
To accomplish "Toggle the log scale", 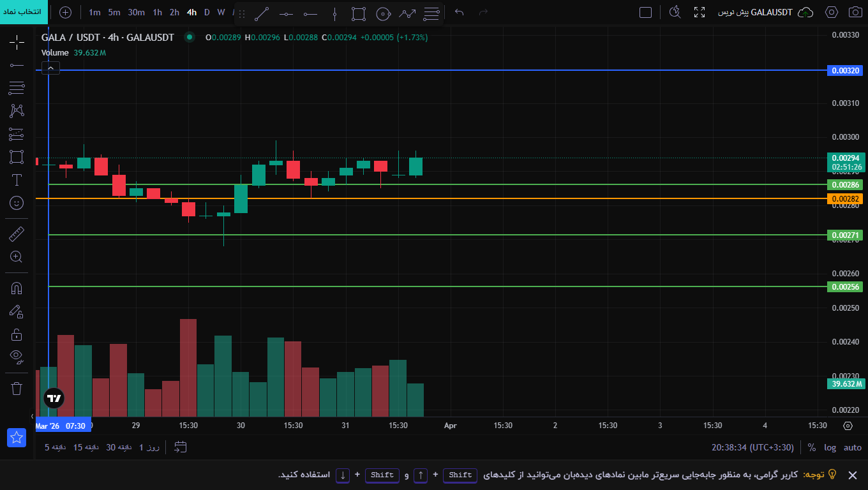I will [x=830, y=447].
